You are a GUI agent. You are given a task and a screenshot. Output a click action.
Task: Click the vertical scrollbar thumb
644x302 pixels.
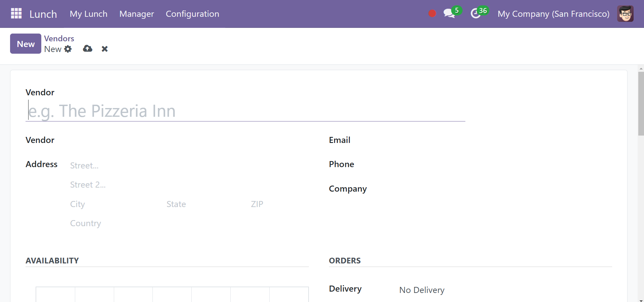[641, 103]
